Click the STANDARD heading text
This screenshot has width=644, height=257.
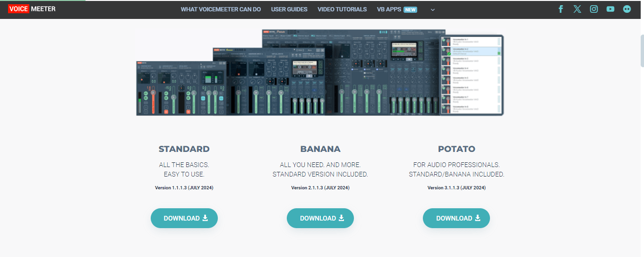point(184,149)
